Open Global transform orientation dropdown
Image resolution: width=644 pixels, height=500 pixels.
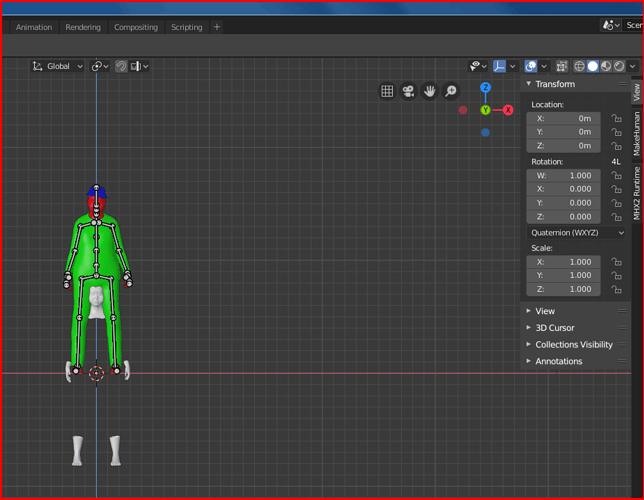point(58,66)
